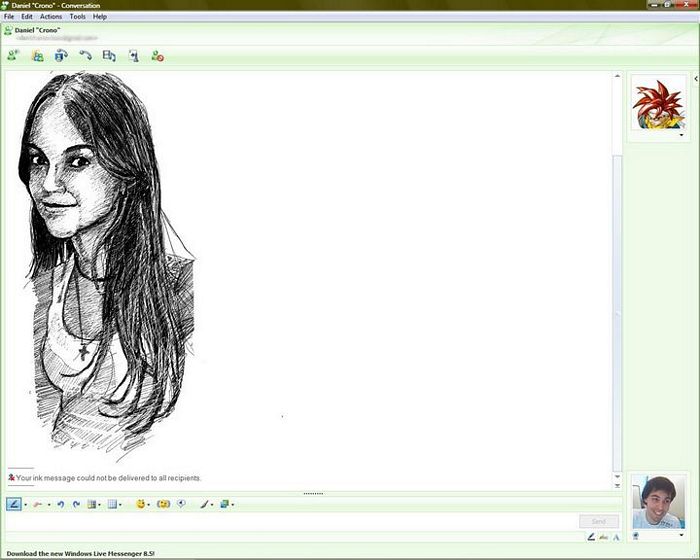The width and height of the screenshot is (700, 560).
Task: Redo the ink stroke
Action: click(x=76, y=504)
